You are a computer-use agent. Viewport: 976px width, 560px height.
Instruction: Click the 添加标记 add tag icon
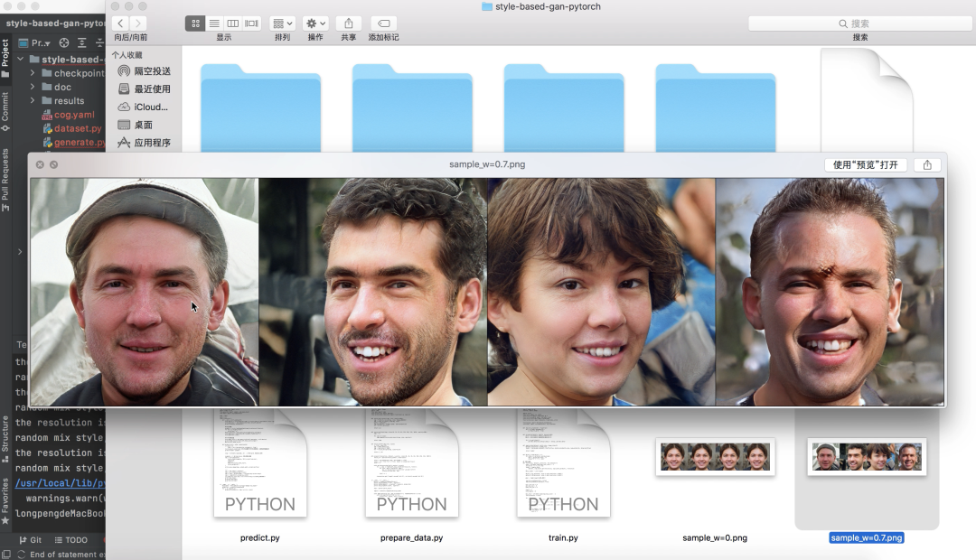pos(383,23)
